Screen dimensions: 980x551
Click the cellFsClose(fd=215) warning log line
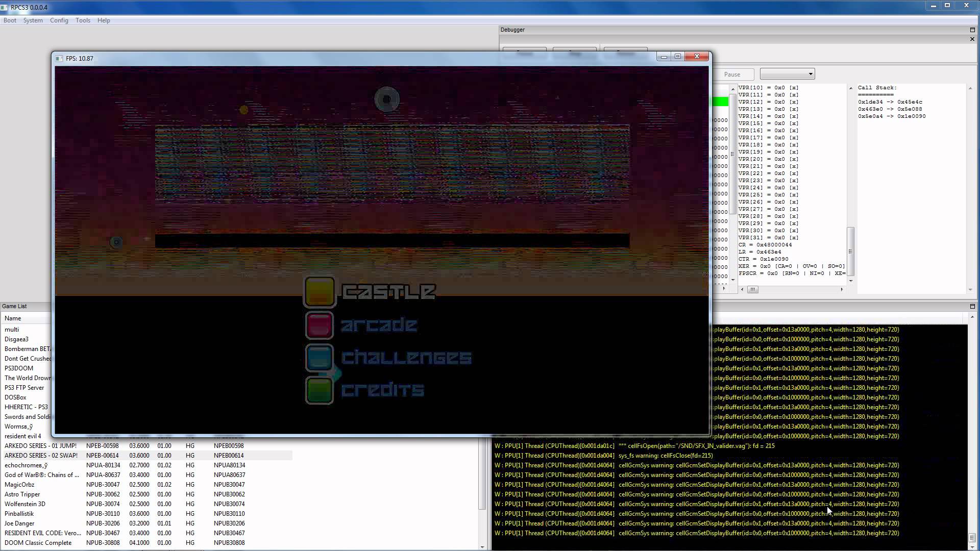(603, 456)
